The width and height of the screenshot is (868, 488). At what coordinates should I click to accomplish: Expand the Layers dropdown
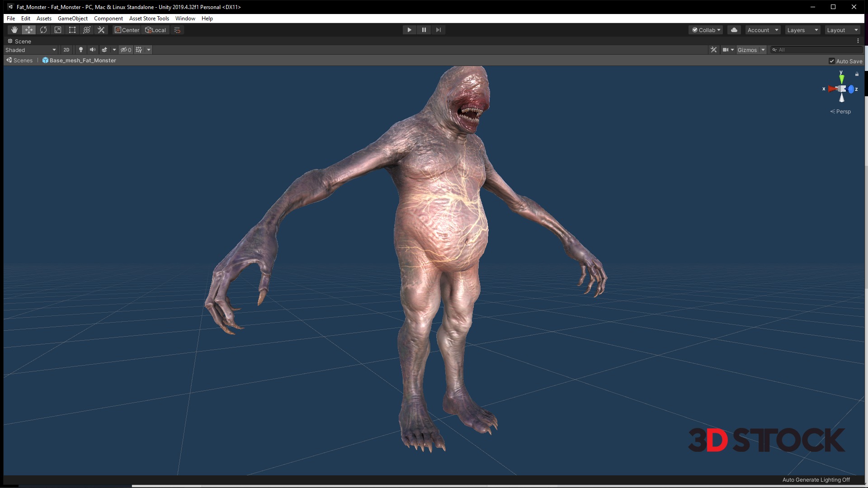point(802,30)
